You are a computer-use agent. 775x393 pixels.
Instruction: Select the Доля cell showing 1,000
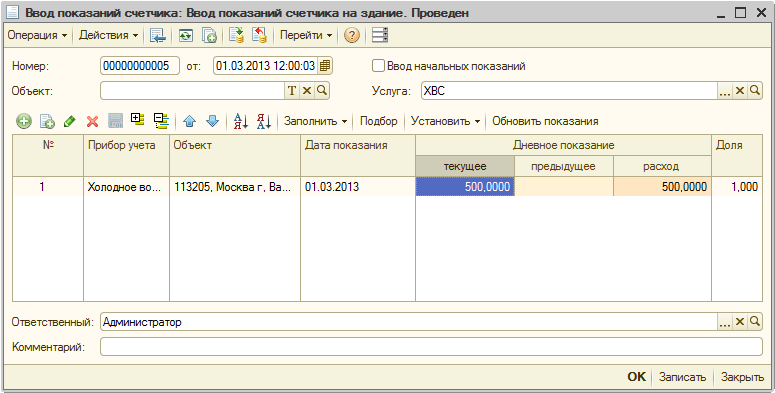click(x=737, y=186)
